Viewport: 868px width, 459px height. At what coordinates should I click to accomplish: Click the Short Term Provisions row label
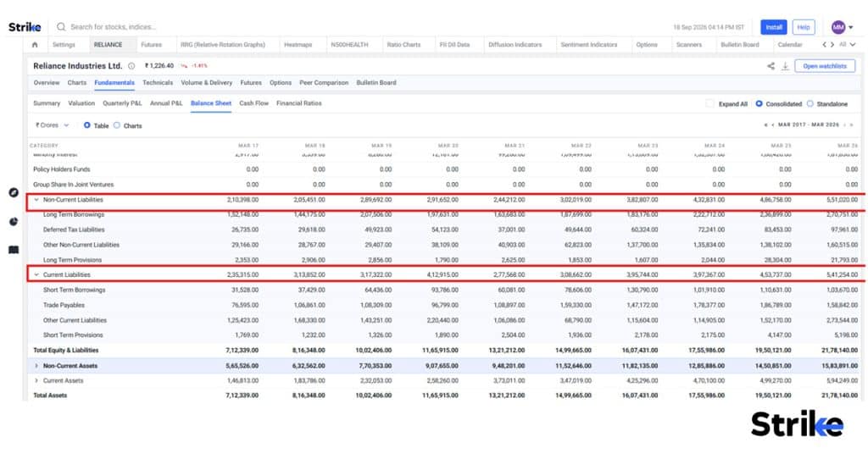pos(73,335)
